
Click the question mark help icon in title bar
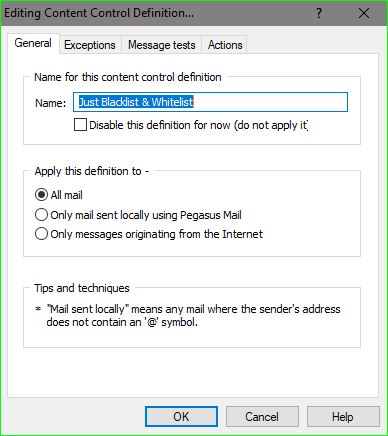tap(319, 13)
